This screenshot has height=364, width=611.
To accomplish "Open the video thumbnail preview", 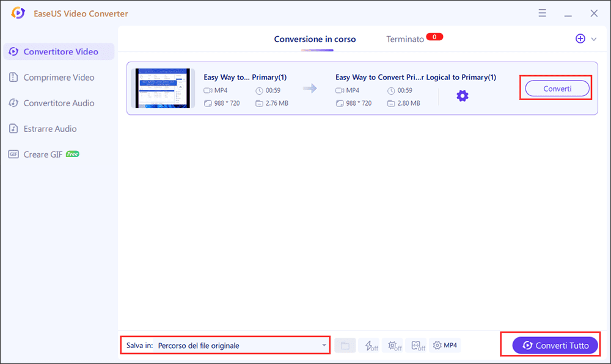I will click(x=163, y=89).
